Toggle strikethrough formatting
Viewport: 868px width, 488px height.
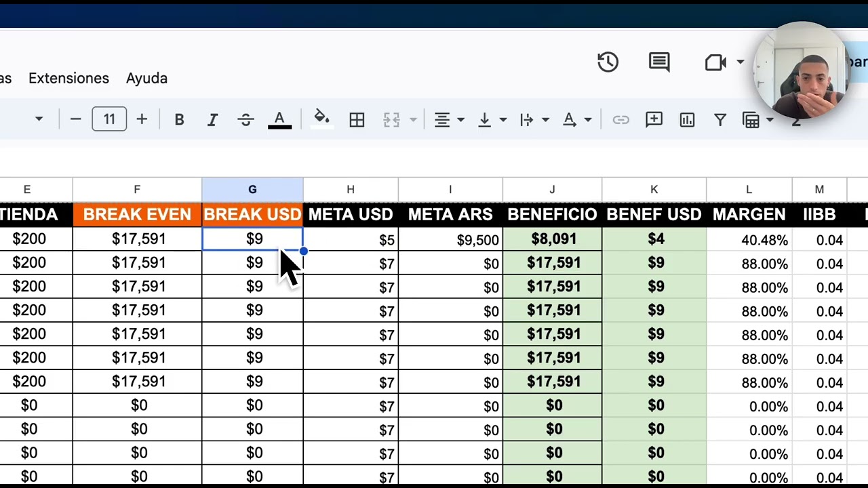point(245,120)
